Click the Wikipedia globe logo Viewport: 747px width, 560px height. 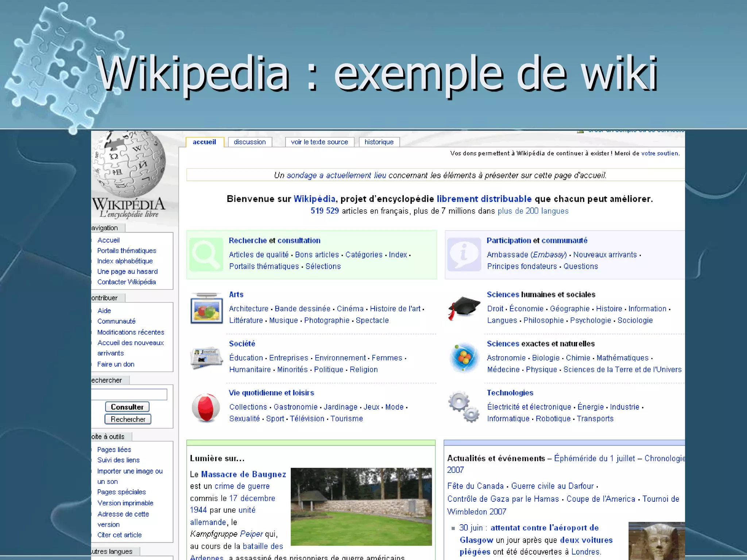(x=128, y=164)
